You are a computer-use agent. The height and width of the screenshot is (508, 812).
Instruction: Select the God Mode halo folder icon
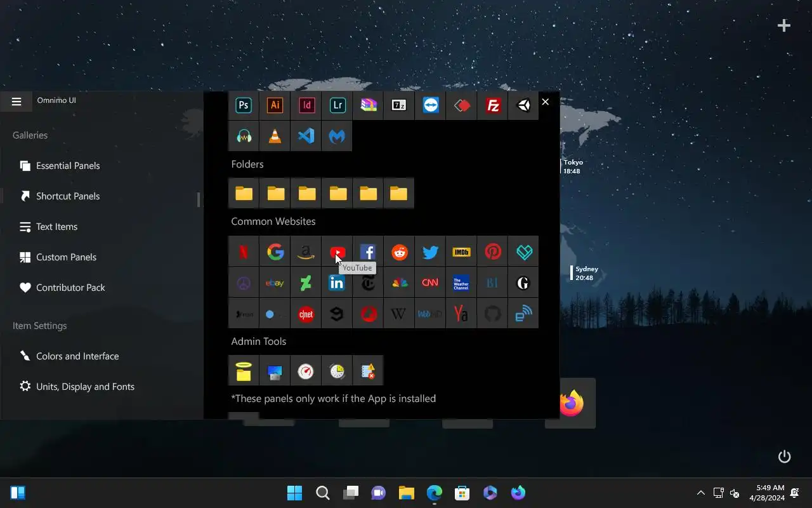tap(244, 371)
